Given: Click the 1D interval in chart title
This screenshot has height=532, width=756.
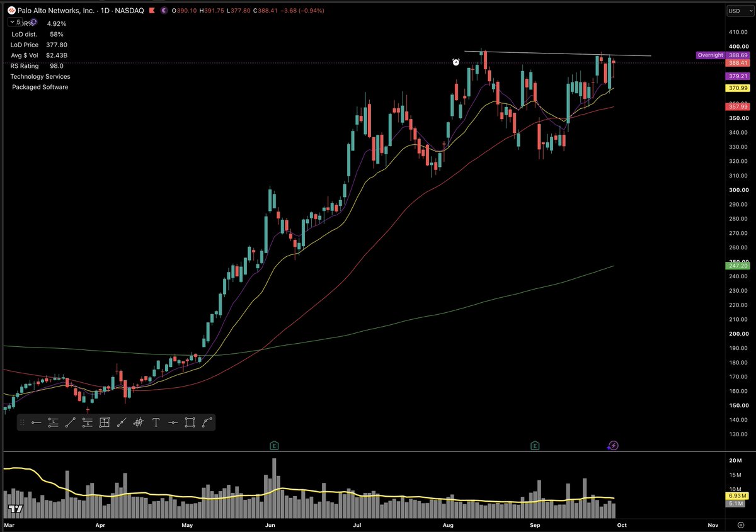Looking at the screenshot, I should pos(105,11).
